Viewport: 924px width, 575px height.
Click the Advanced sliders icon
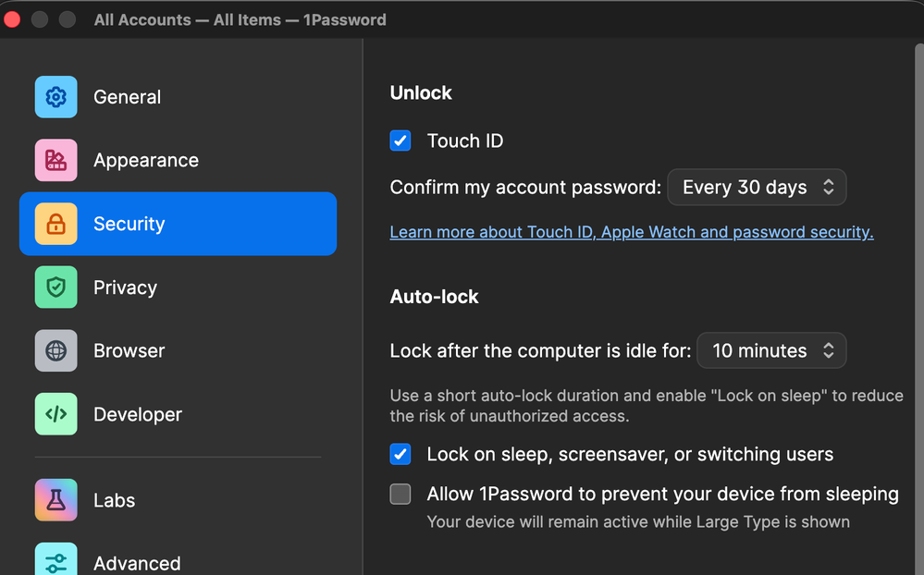[x=55, y=562]
